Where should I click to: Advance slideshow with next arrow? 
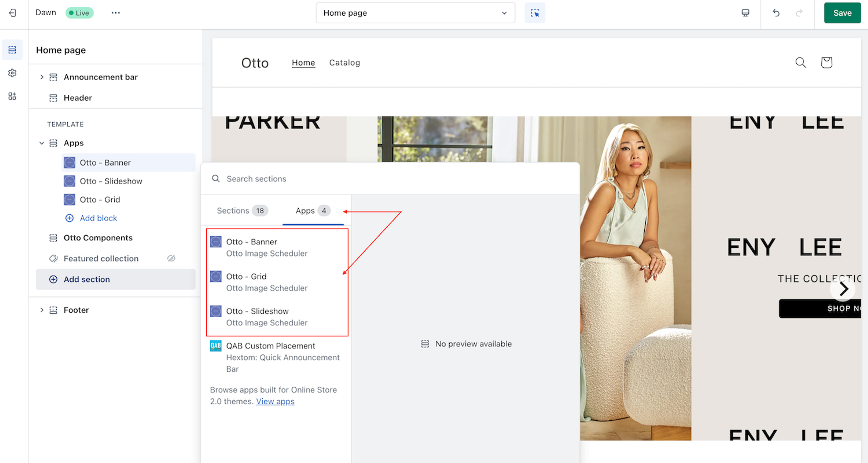point(843,289)
